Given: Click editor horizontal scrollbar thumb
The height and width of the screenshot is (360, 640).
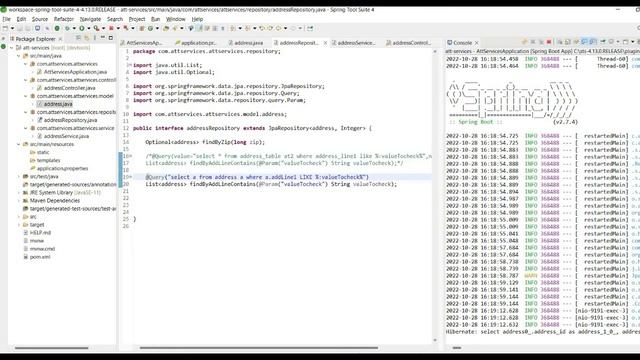Looking at the screenshot, I should coord(259,348).
